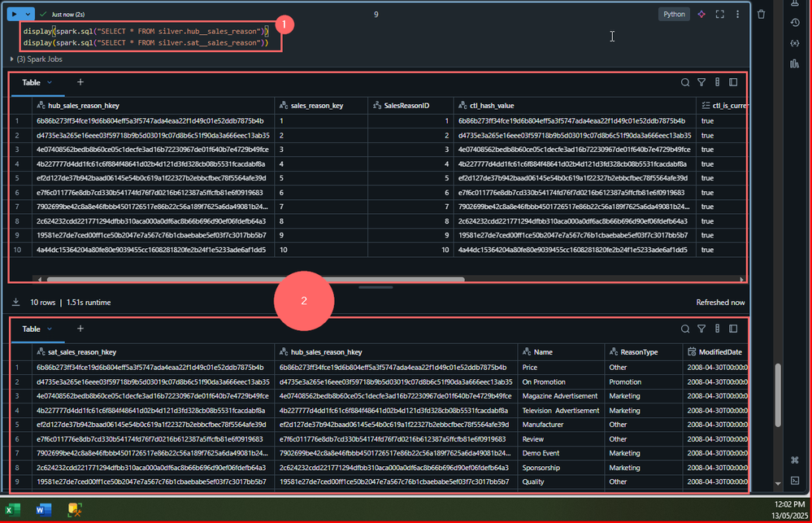Expand cell to fullscreen focus mode
Screen dimensions: 812x523
[720, 14]
